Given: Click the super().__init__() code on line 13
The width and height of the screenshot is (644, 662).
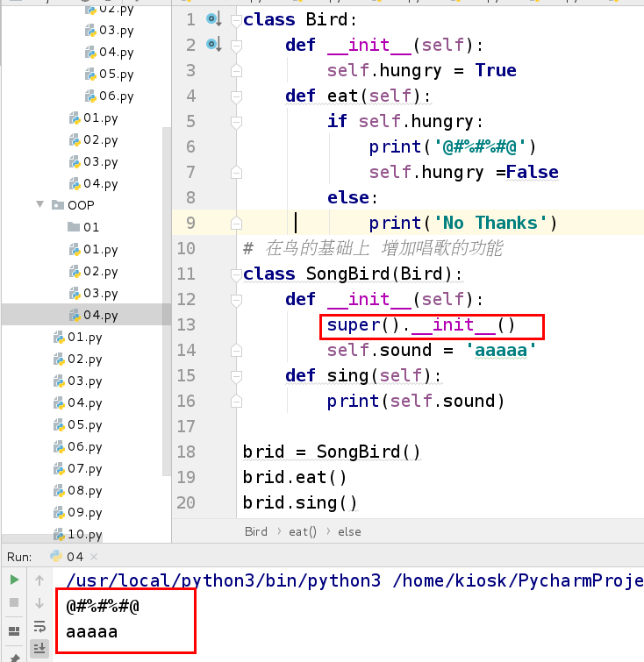Looking at the screenshot, I should 421,325.
